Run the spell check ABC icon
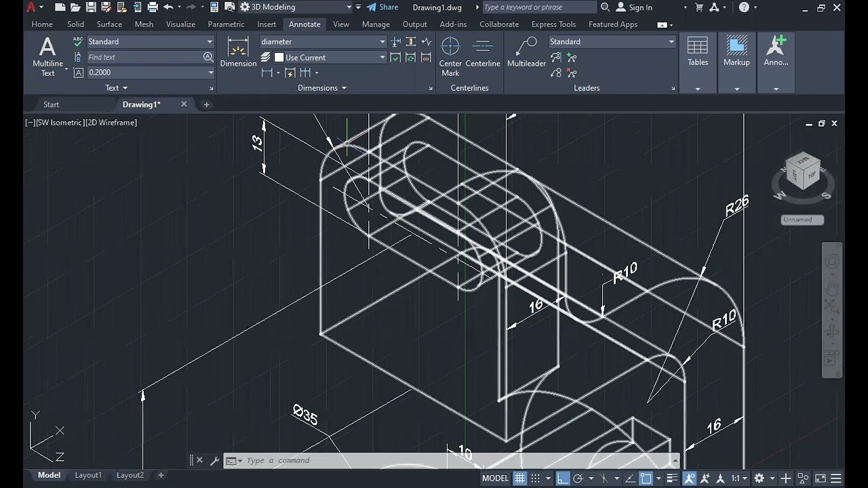Viewport: 868px width, 488px height. click(78, 42)
